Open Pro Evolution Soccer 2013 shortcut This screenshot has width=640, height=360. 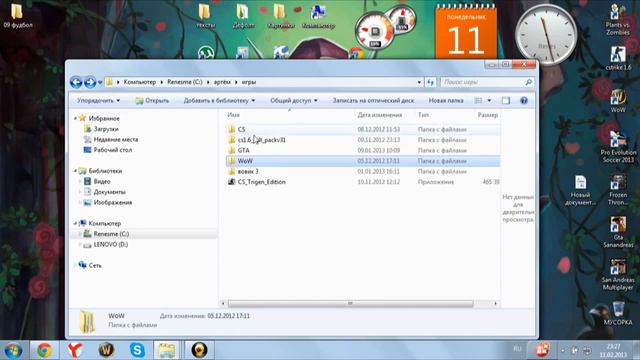(618, 147)
